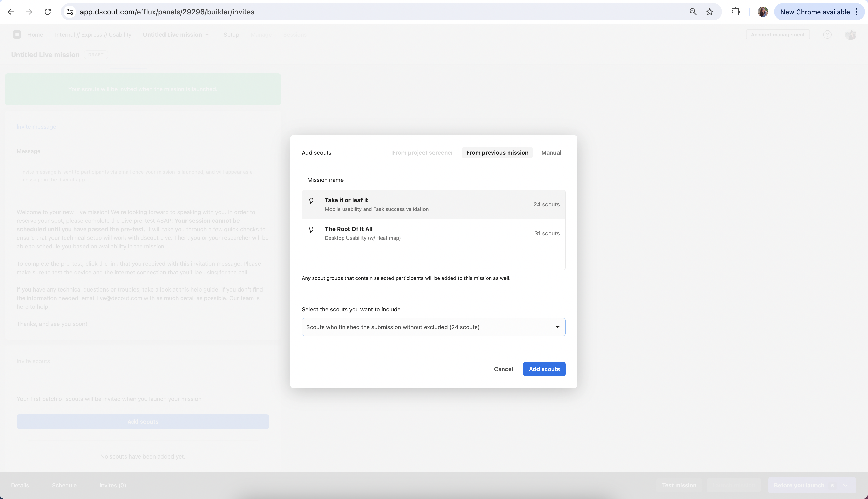Select the Take it or leaf it mission
Screen dimensions: 868x499
[x=433, y=205]
